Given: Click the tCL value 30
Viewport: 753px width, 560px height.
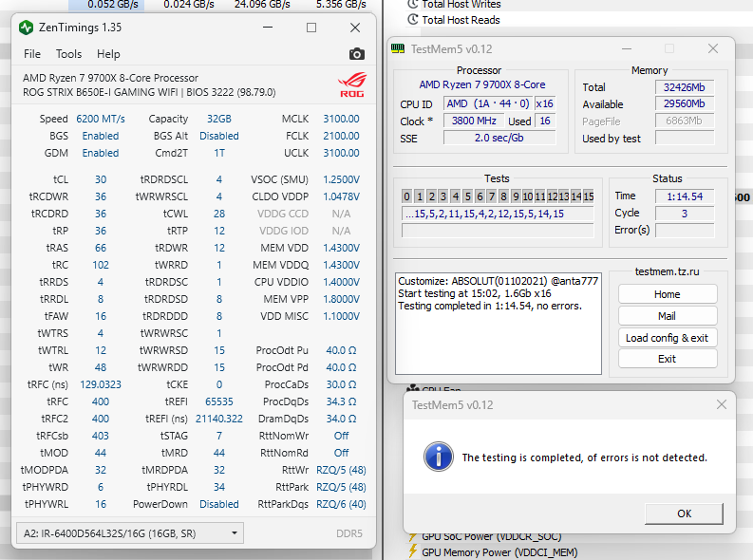Looking at the screenshot, I should coord(101,179).
